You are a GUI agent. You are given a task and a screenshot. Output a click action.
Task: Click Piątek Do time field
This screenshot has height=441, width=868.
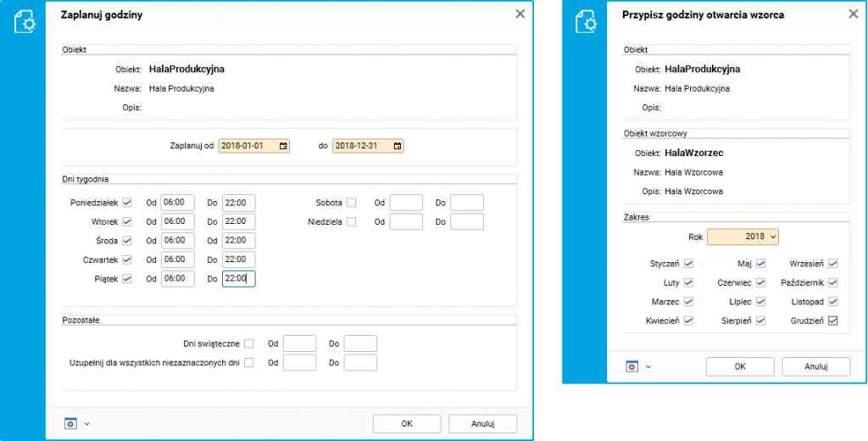[x=238, y=279]
